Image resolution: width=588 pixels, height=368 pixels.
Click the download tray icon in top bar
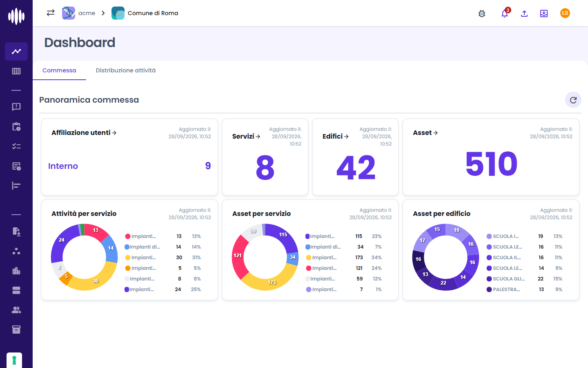tap(544, 13)
